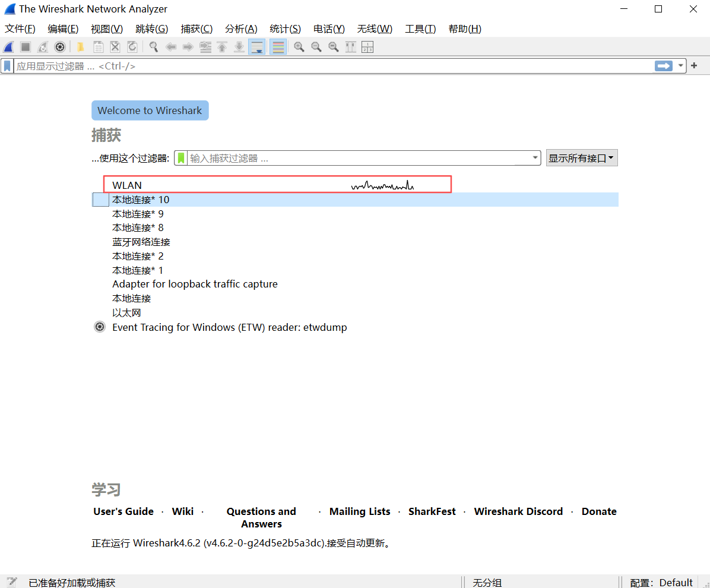Image resolution: width=710 pixels, height=588 pixels.
Task: Click the go to specified packet icon
Action: [205, 47]
